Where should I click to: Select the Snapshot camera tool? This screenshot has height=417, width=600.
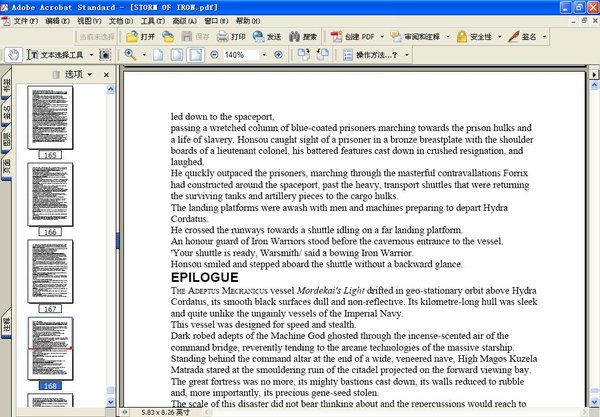(105, 55)
